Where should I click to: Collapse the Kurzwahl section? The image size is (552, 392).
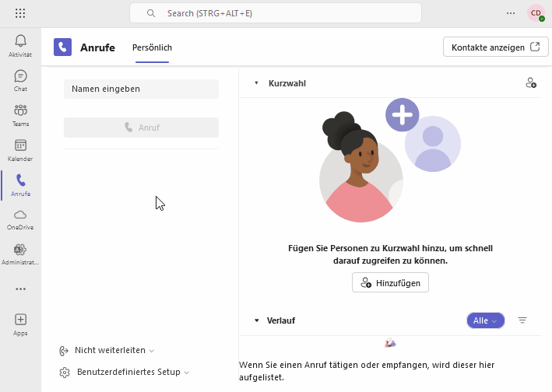tap(256, 83)
